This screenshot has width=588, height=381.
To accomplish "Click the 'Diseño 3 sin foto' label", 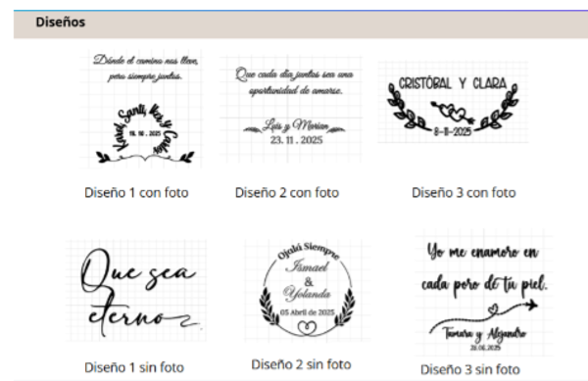I will tap(470, 370).
